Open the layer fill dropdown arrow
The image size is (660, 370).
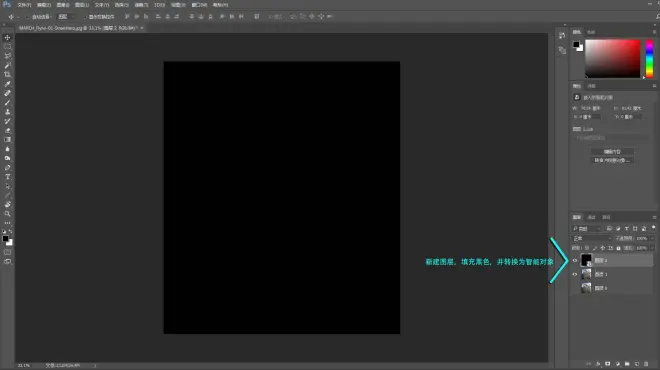pyautogui.click(x=652, y=248)
